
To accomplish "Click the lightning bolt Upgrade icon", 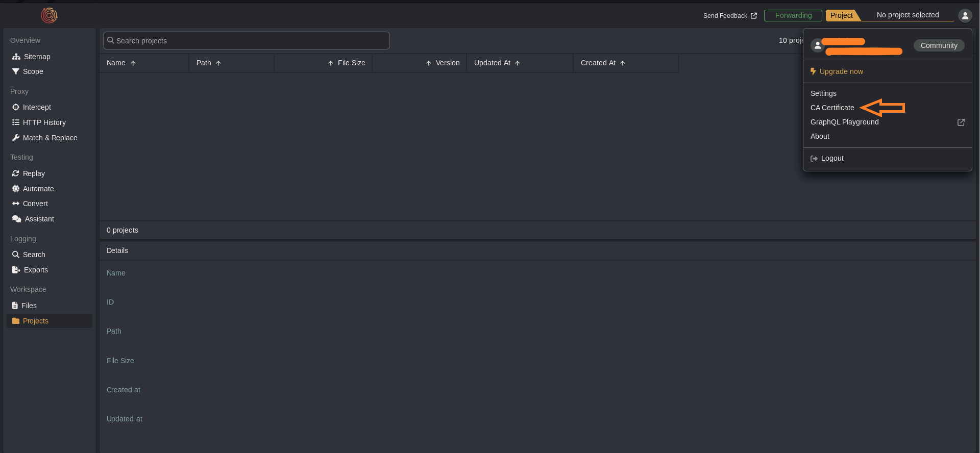I will [x=813, y=71].
